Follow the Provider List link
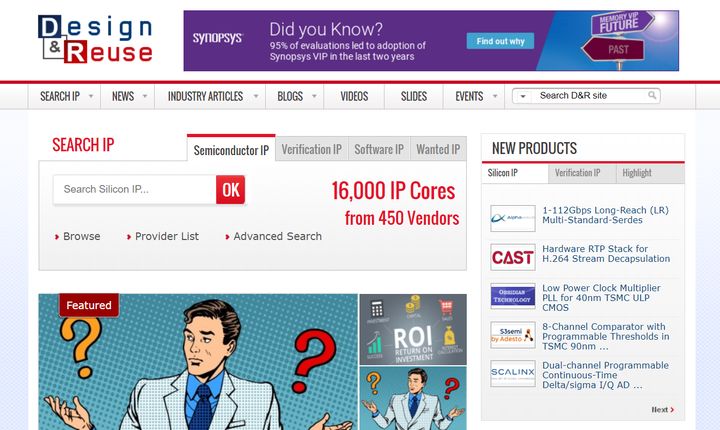This screenshot has width=720, height=430. coord(167,236)
